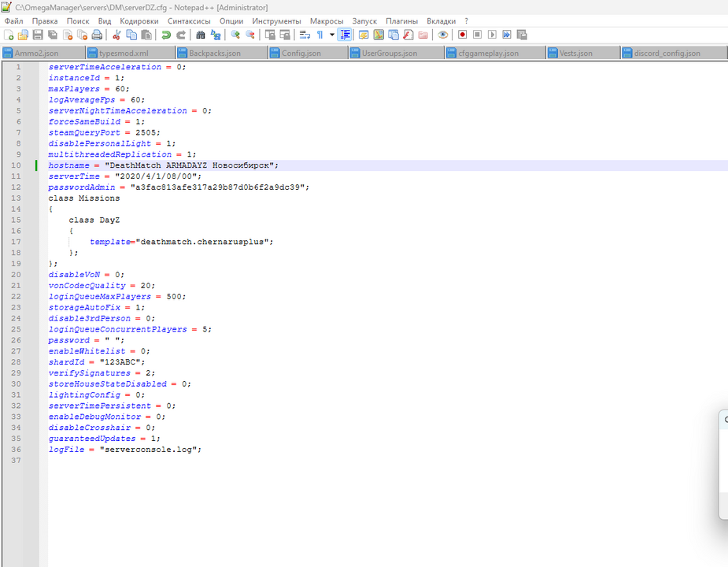Toggle synchronized horizontal scrolling
This screenshot has width=728, height=567.
pyautogui.click(x=285, y=35)
